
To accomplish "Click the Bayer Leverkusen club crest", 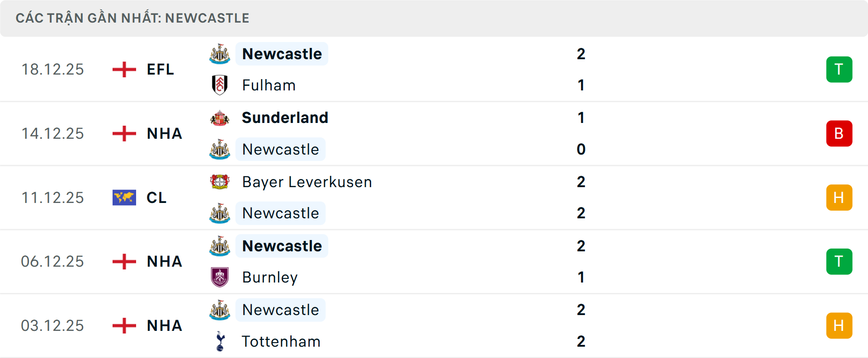I will [220, 182].
